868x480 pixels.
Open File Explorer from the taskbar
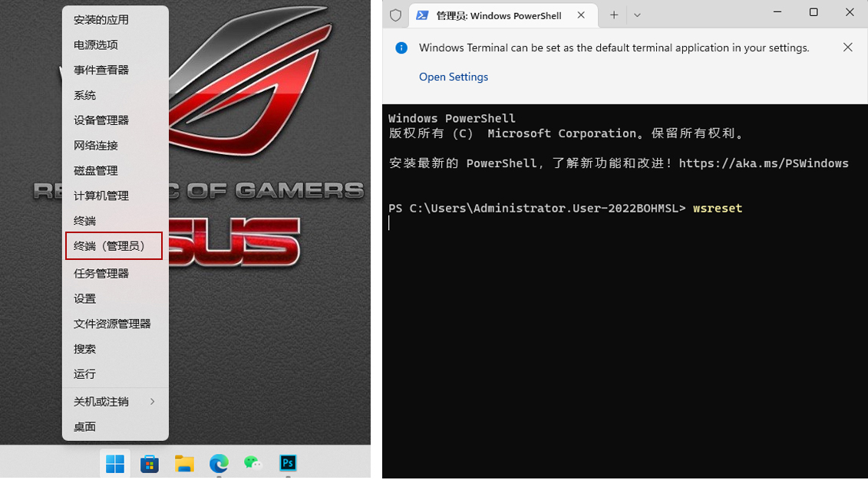[x=183, y=464]
